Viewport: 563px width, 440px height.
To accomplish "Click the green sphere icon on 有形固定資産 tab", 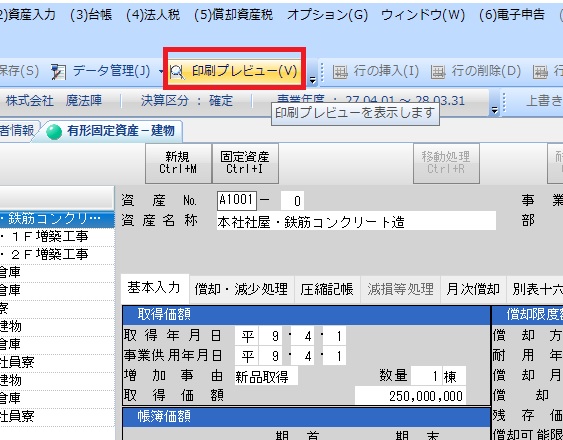I will 54,132.
